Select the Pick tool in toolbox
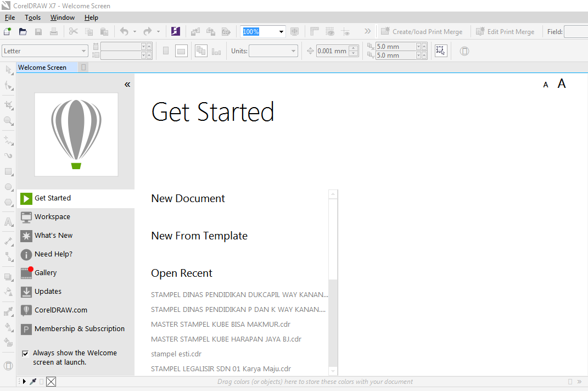The height and width of the screenshot is (391, 588). (9, 70)
